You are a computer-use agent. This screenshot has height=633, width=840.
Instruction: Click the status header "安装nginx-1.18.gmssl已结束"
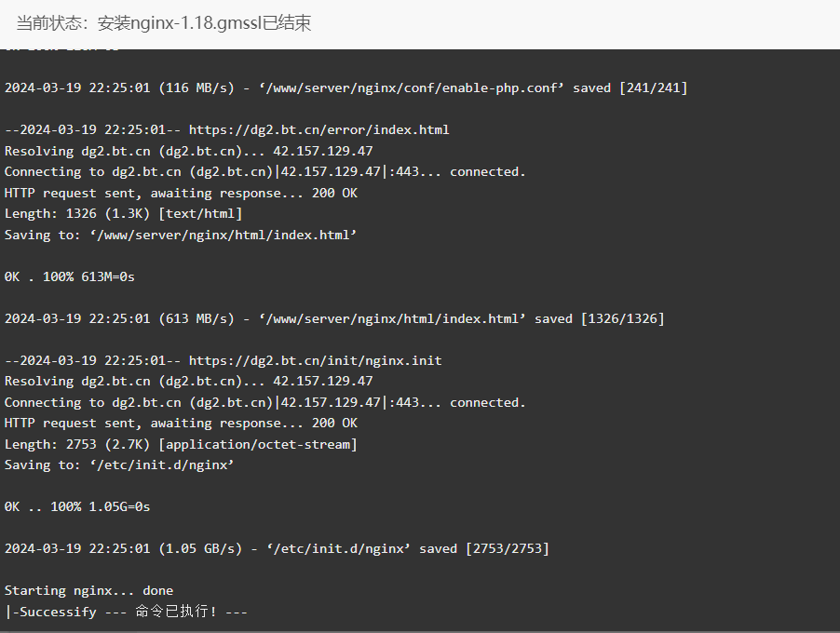coord(204,23)
